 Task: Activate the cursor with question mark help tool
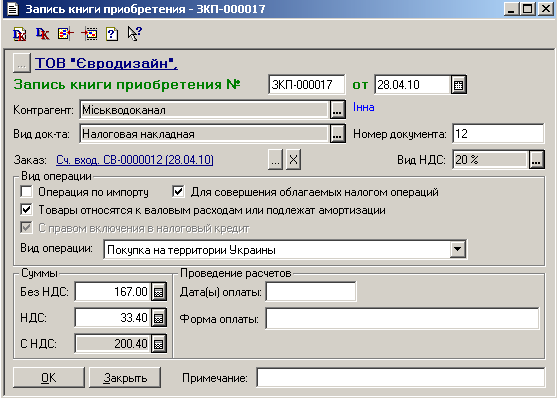[134, 34]
